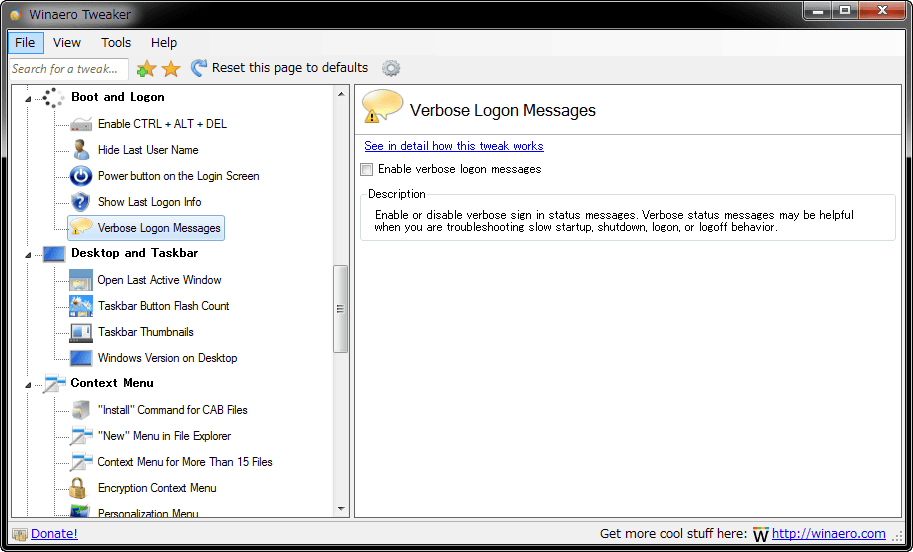This screenshot has height=552, width=913.
Task: Select "Install" Command for CAB Files
Action: [172, 410]
